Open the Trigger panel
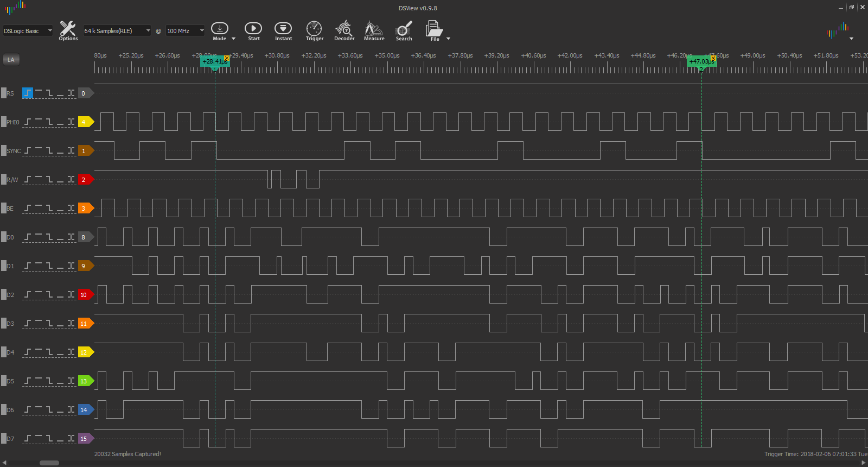The image size is (868, 467). (x=314, y=31)
